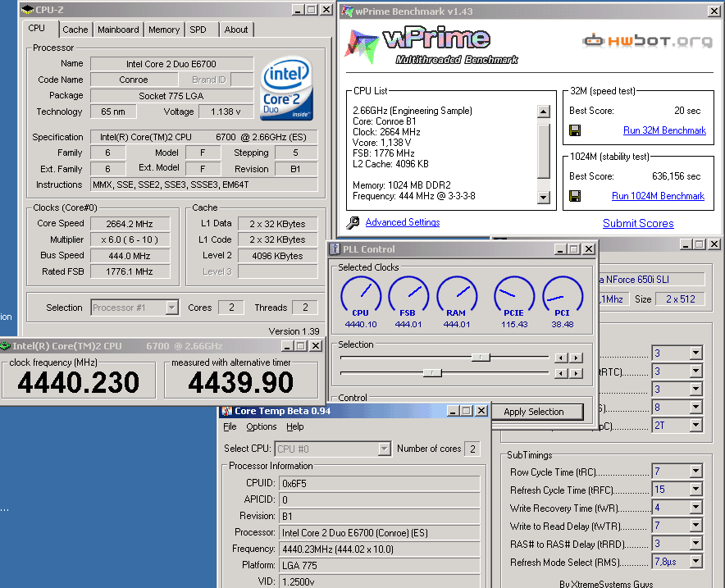
Task: Click the lower PLL slider's left arrow
Action: tap(561, 373)
